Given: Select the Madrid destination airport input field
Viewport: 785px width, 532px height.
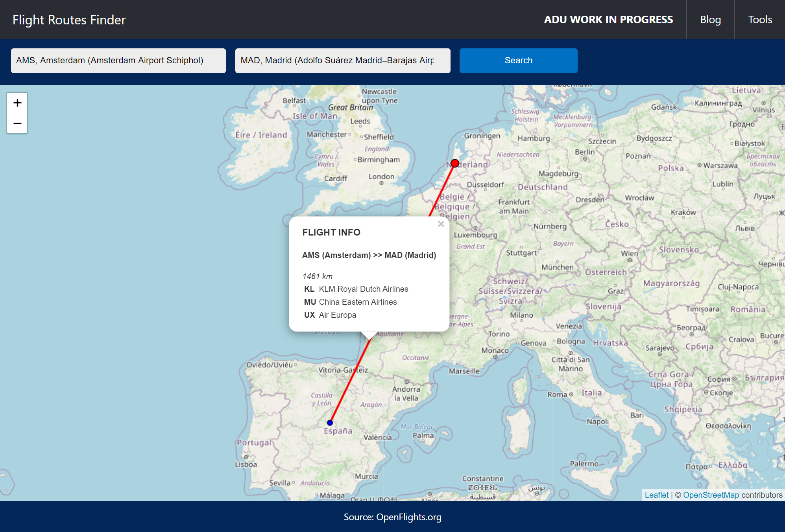Looking at the screenshot, I should (342, 61).
